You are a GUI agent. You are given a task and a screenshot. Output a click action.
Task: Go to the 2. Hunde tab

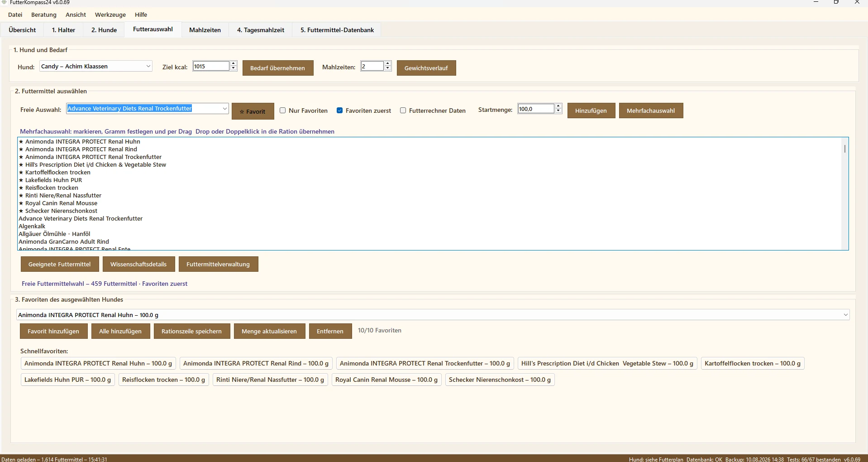coord(104,30)
